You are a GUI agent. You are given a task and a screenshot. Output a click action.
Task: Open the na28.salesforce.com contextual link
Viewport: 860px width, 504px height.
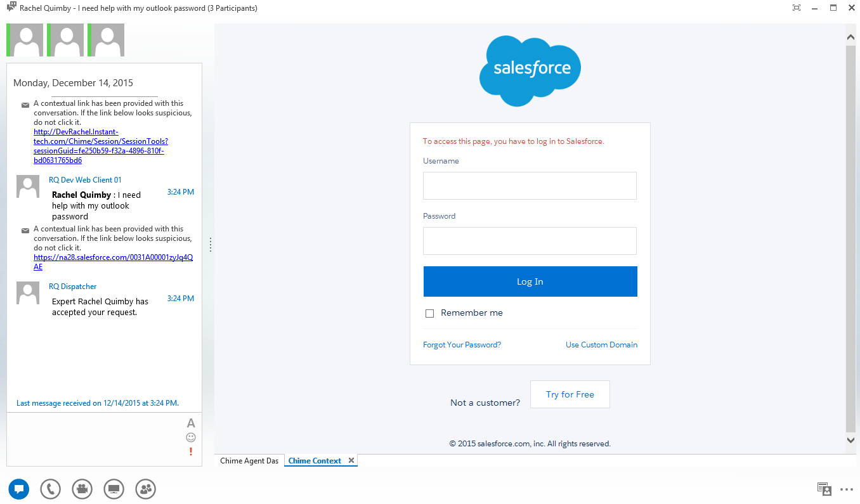click(x=113, y=262)
